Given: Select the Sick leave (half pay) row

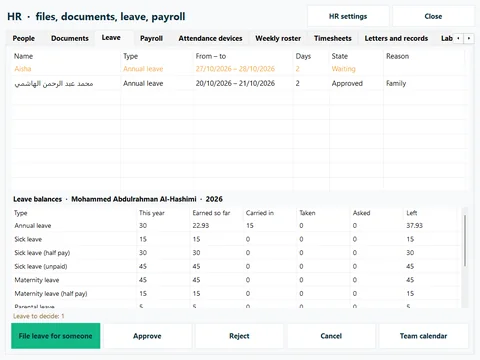Looking at the screenshot, I should (235, 253).
